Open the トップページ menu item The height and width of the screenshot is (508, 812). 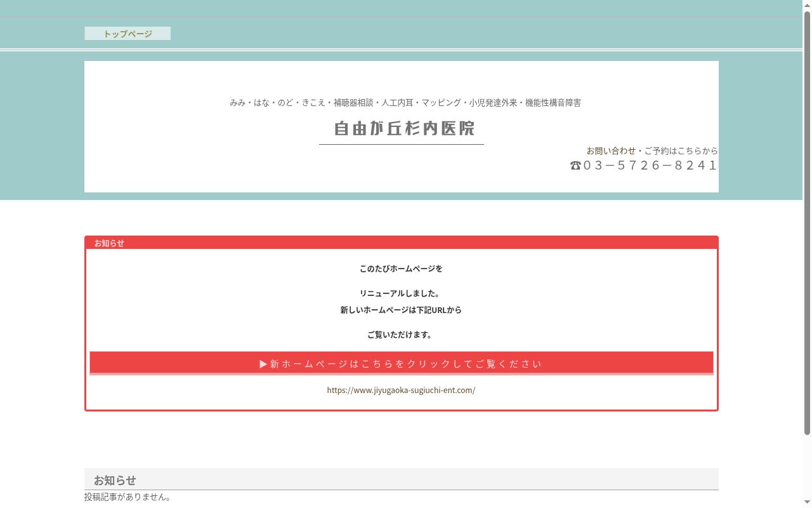(x=128, y=34)
